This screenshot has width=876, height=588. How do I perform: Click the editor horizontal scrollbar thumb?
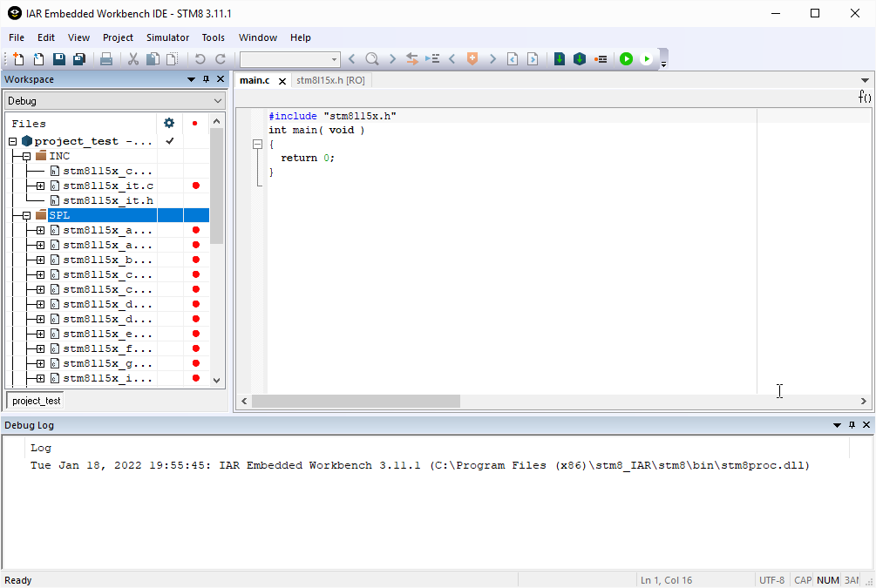(x=356, y=401)
